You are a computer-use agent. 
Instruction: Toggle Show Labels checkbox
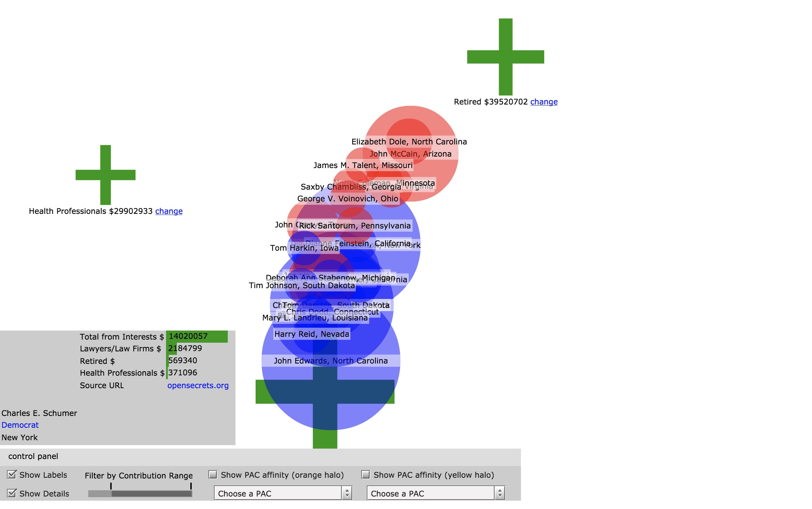click(10, 475)
